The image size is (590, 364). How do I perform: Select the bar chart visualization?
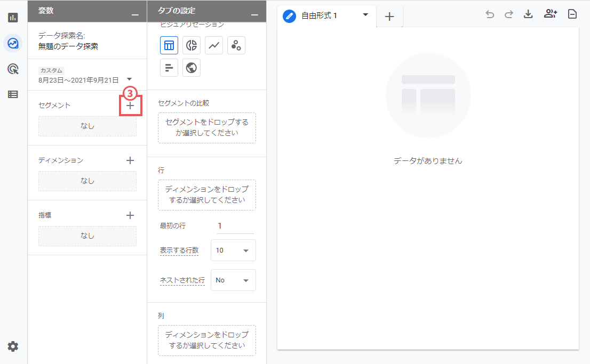click(169, 68)
